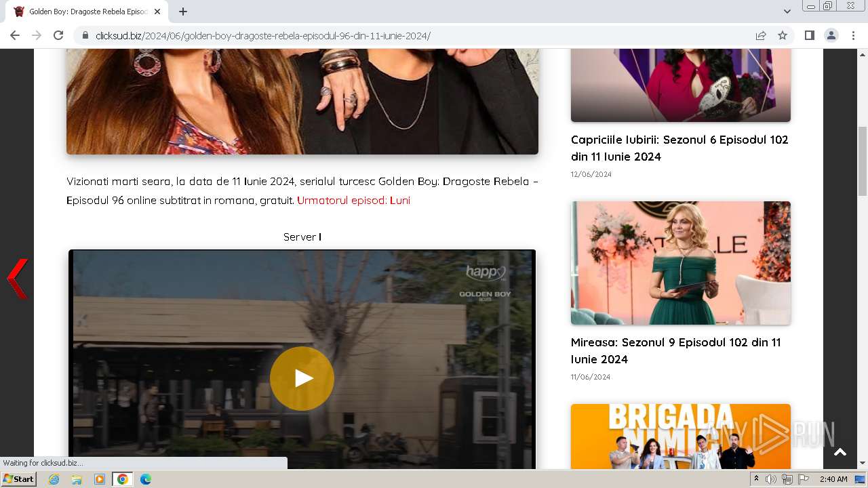This screenshot has height=488, width=868.
Task: Bookmark this tab with star icon
Action: coord(783,35)
